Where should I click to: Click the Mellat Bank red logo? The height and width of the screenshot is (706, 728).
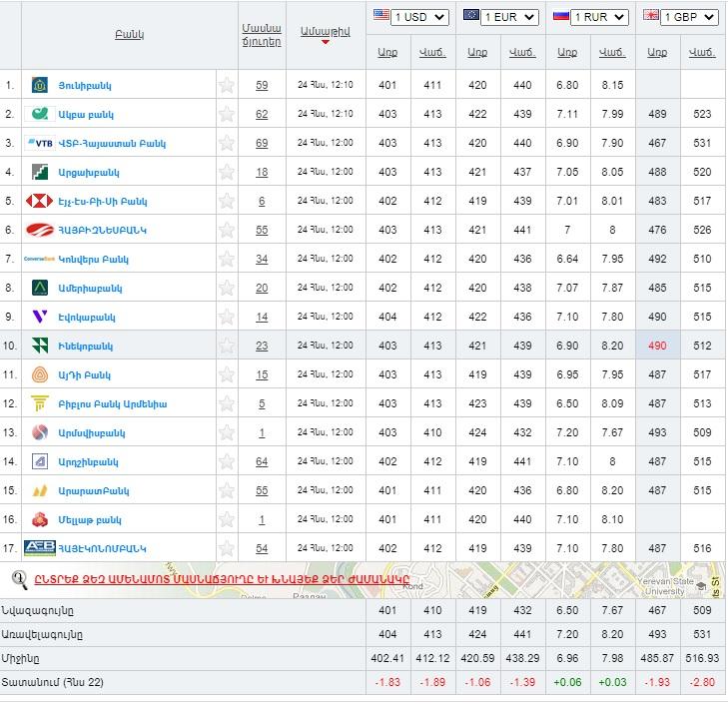point(40,520)
